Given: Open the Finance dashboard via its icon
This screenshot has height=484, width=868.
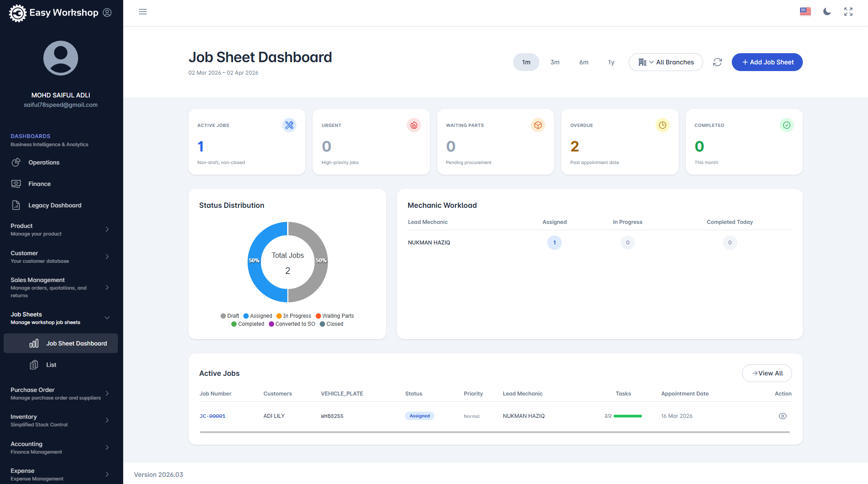Looking at the screenshot, I should point(16,184).
